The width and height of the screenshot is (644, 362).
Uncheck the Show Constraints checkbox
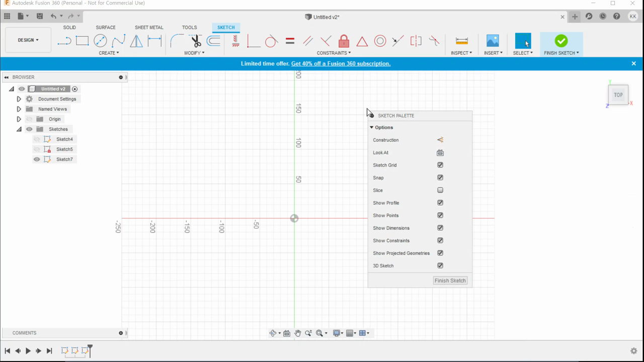pos(440,240)
